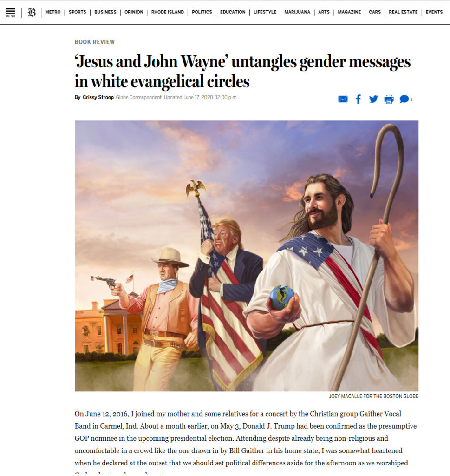
Task: Navigate to Rhode Island section
Action: [x=167, y=12]
